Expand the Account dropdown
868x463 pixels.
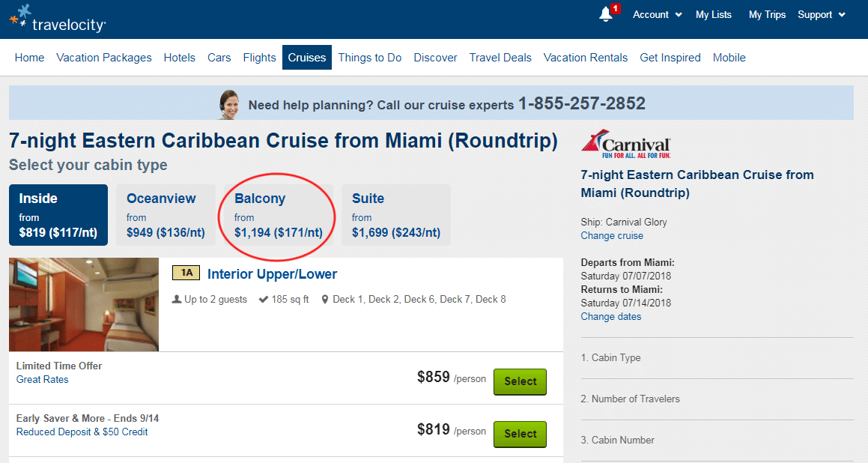[657, 15]
